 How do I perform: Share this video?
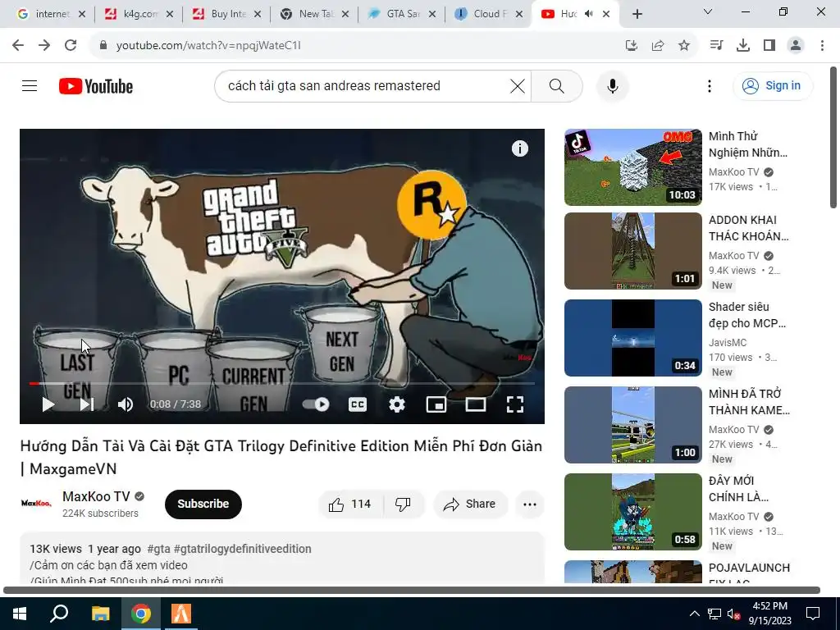point(470,504)
